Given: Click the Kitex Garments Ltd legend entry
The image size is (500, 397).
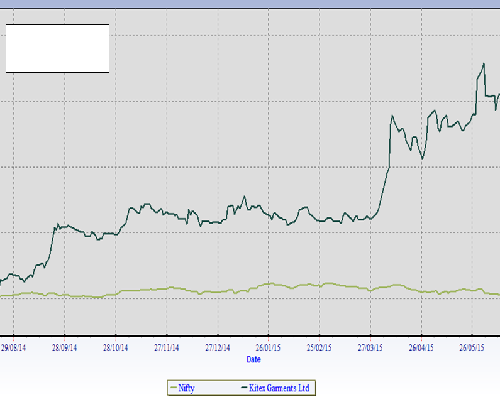Looking at the screenshot, I should (276, 388).
